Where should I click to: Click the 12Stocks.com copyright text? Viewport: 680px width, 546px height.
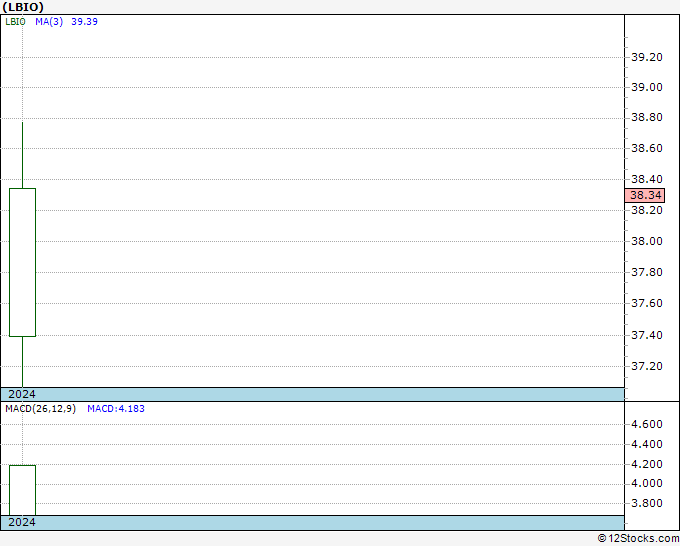638,539
